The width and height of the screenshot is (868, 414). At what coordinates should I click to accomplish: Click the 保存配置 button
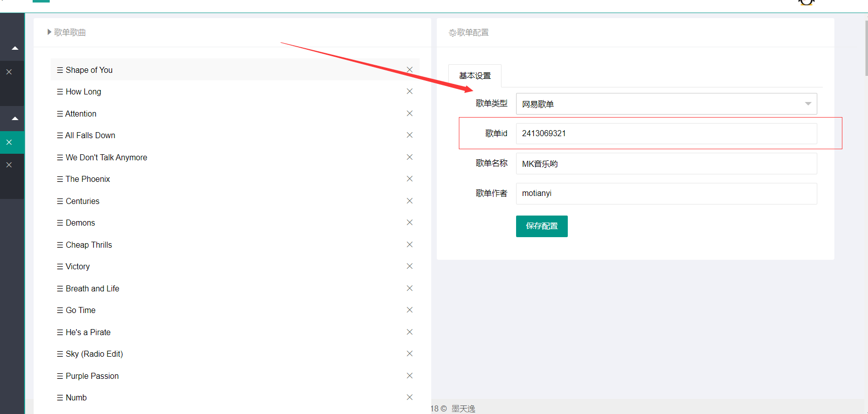[542, 226]
